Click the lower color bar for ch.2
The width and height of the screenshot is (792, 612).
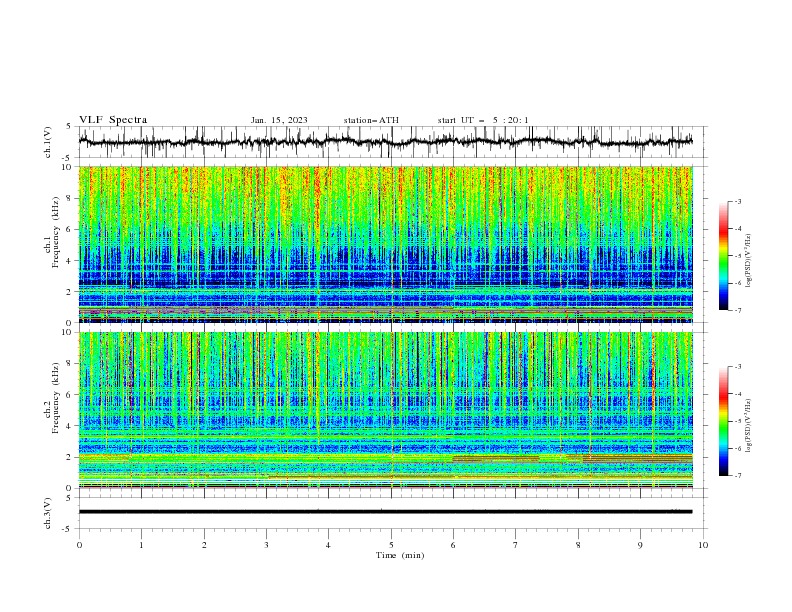click(723, 421)
